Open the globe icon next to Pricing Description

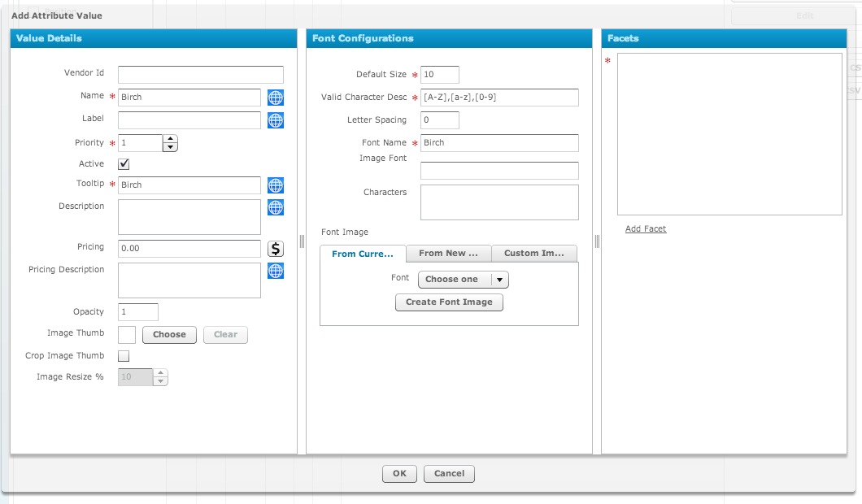tap(275, 271)
